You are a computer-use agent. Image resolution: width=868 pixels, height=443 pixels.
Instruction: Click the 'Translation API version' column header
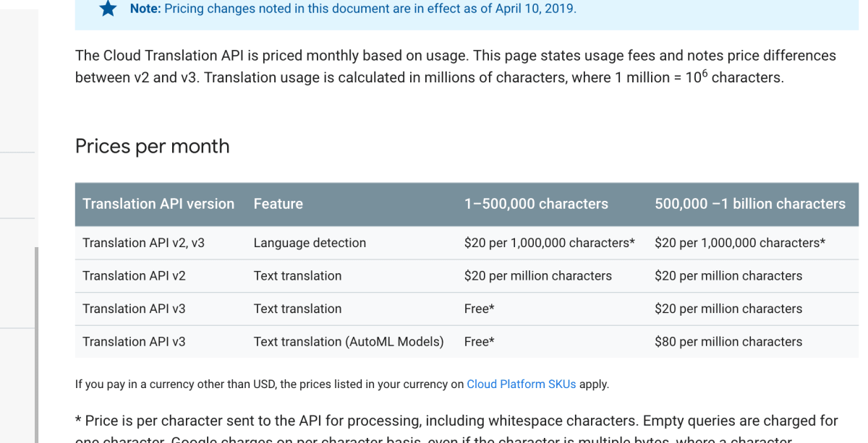point(158,204)
